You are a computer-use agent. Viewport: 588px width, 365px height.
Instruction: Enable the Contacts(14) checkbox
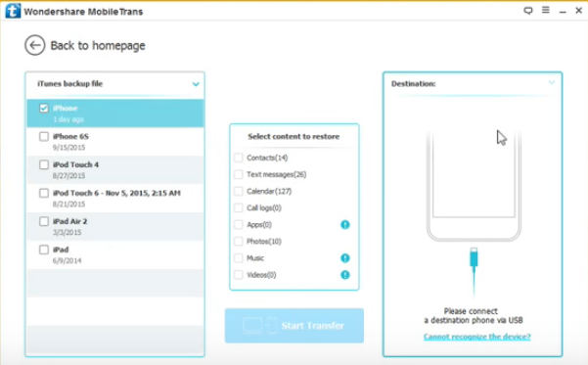239,158
